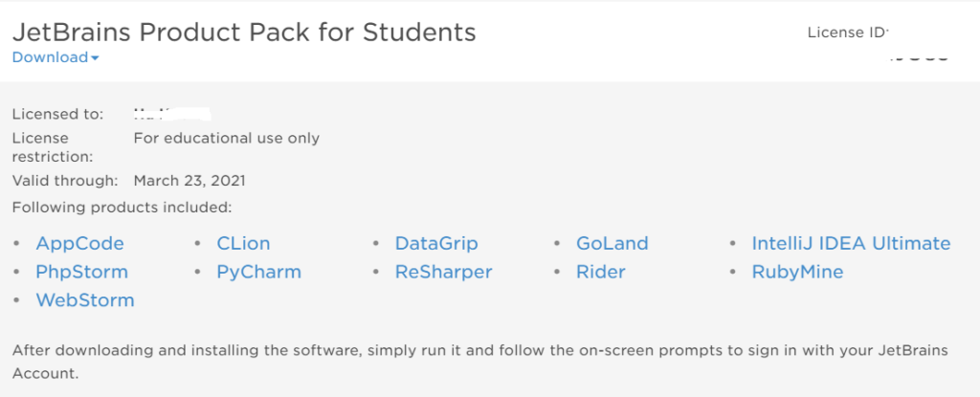The width and height of the screenshot is (980, 397).
Task: Click the Download dropdown arrow
Action: (95, 58)
